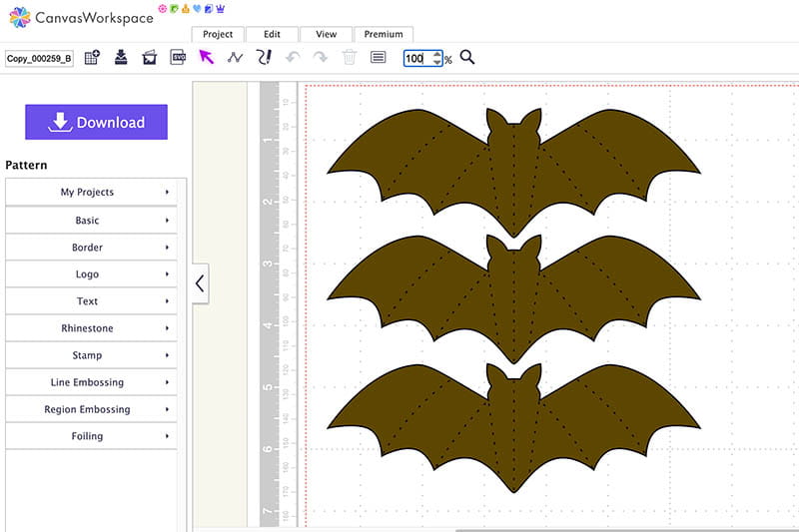799x532 pixels.
Task: Select the purple arrow selection tool
Action: point(207,58)
